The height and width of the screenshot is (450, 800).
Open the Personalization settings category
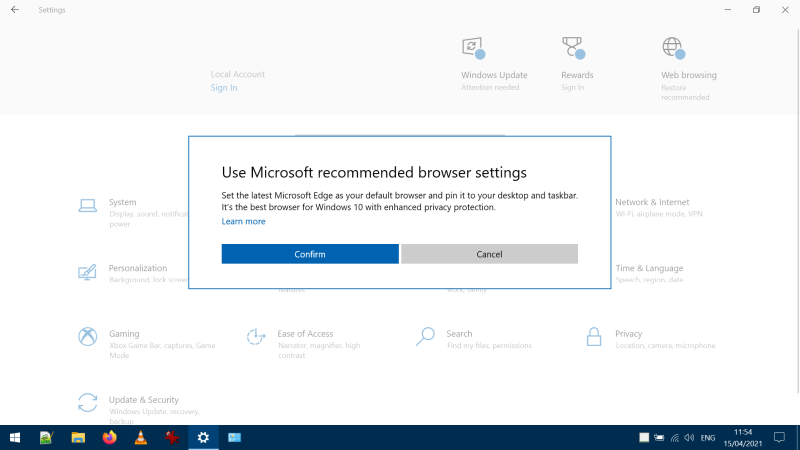point(88,272)
